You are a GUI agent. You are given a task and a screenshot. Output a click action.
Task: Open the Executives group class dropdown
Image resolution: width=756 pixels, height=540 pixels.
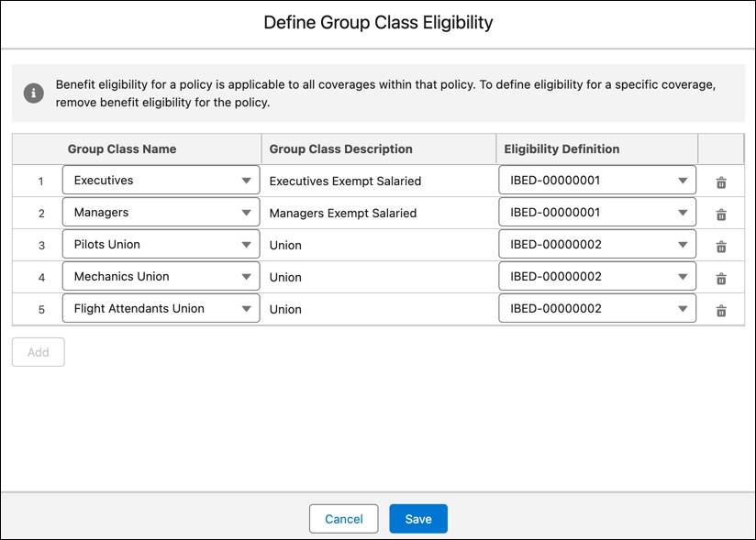click(x=161, y=181)
